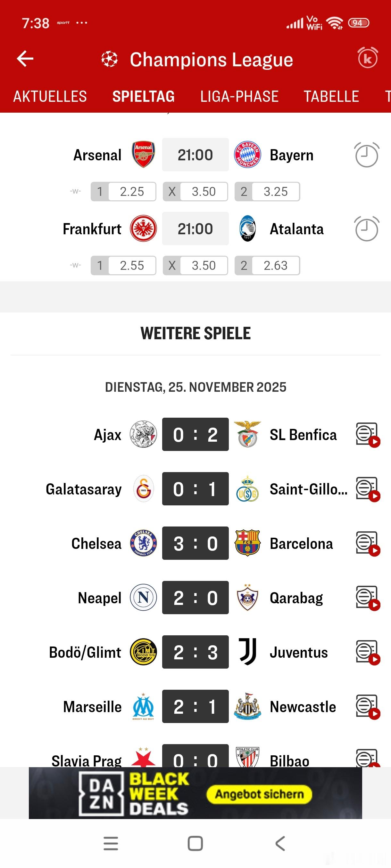Tap Angebot sichern on DAZN banner
391x868 pixels.
click(259, 794)
